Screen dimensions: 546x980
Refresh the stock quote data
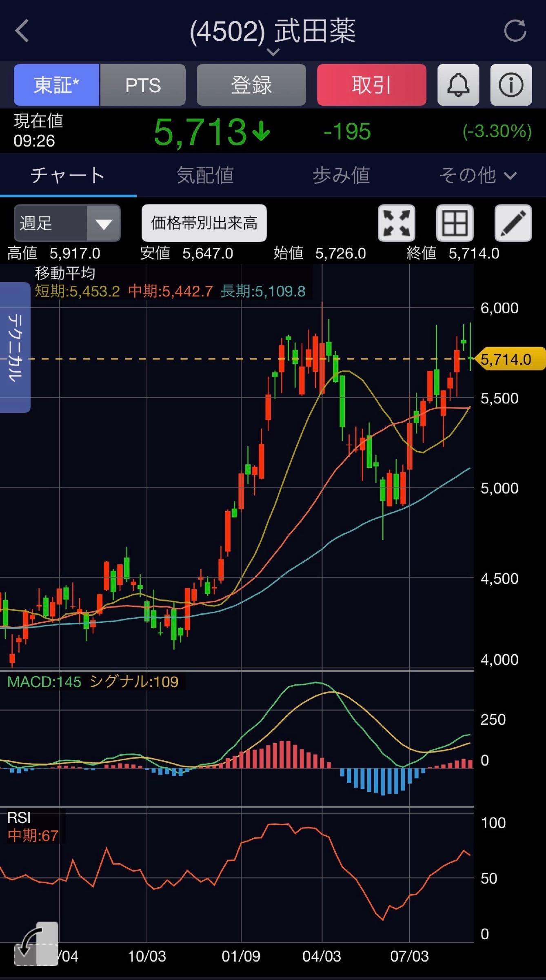coord(515,31)
